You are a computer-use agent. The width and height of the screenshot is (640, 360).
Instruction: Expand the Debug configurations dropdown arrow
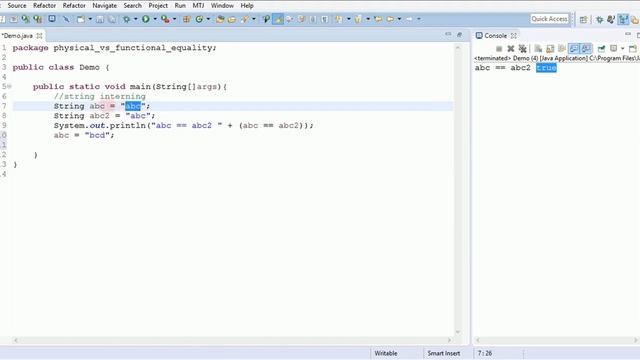tap(136, 19)
